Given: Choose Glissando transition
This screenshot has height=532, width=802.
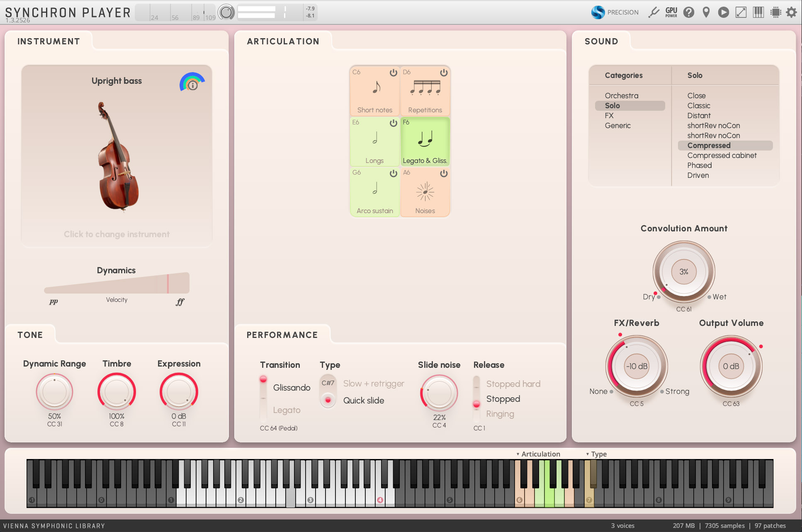Looking at the screenshot, I should pos(292,387).
